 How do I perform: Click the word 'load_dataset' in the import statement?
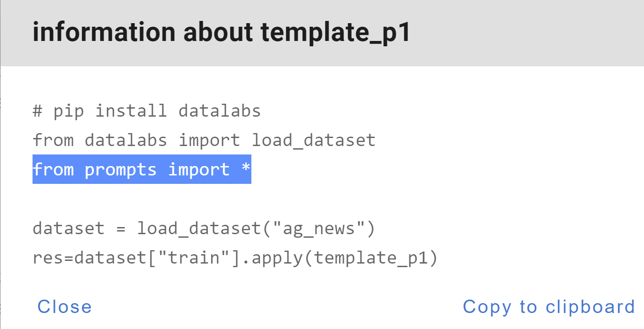pos(313,140)
